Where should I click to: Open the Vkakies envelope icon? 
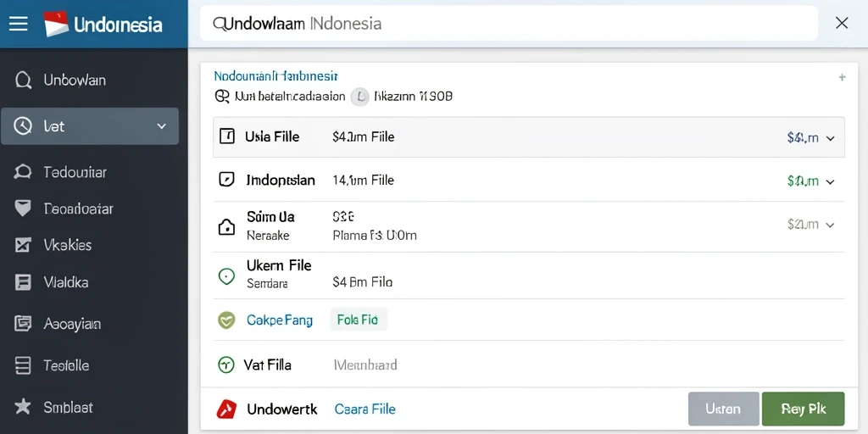click(x=23, y=245)
